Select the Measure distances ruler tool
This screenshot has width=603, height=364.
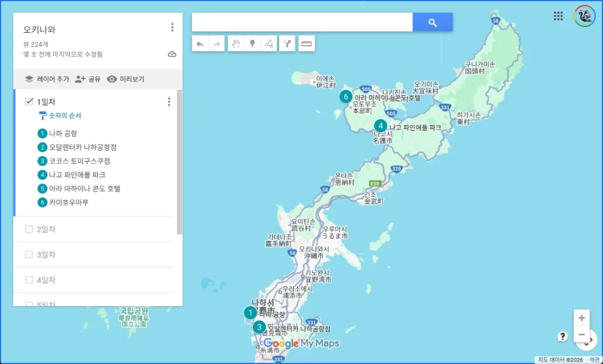coord(306,43)
